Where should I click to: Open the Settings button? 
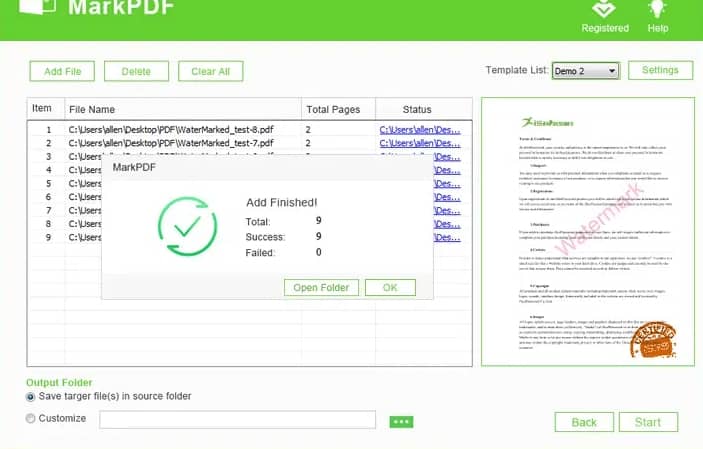click(x=660, y=70)
